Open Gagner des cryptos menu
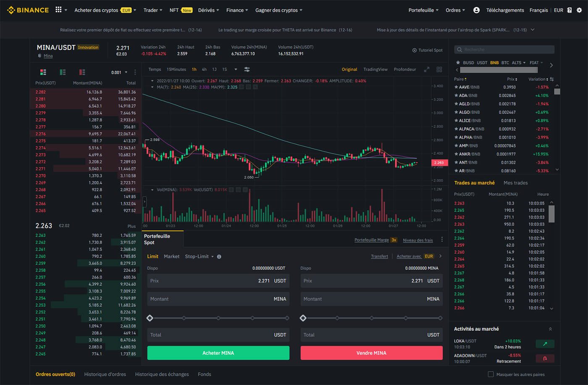The height and width of the screenshot is (385, 588). 279,10
